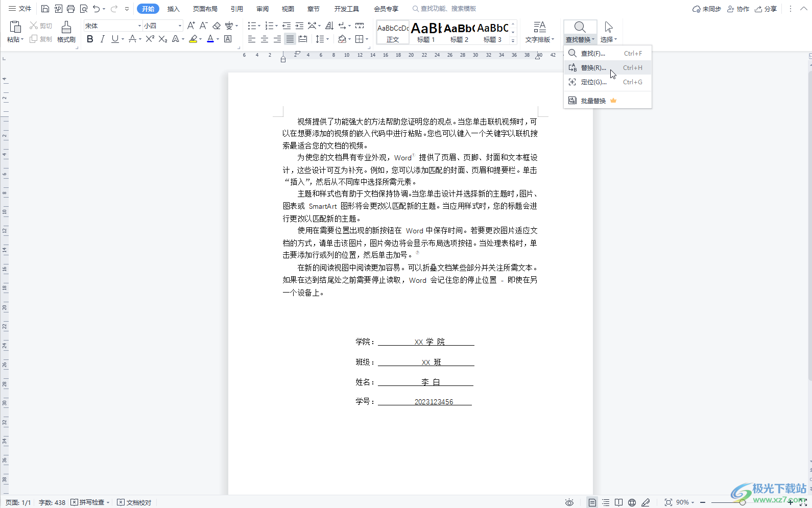This screenshot has height=508, width=812.
Task: Expand the numbered list dropdown arrow
Action: (277, 26)
